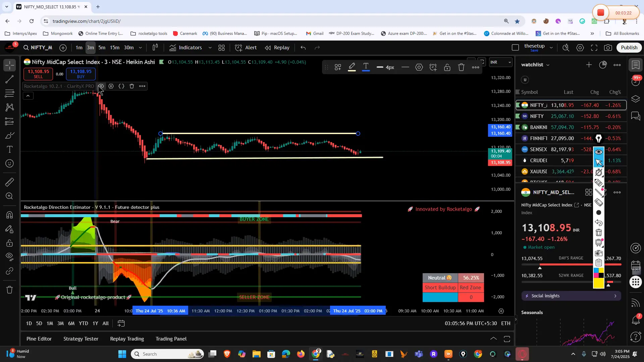Switch to 30m timeframe
This screenshot has width=644, height=362.
coord(129,48)
